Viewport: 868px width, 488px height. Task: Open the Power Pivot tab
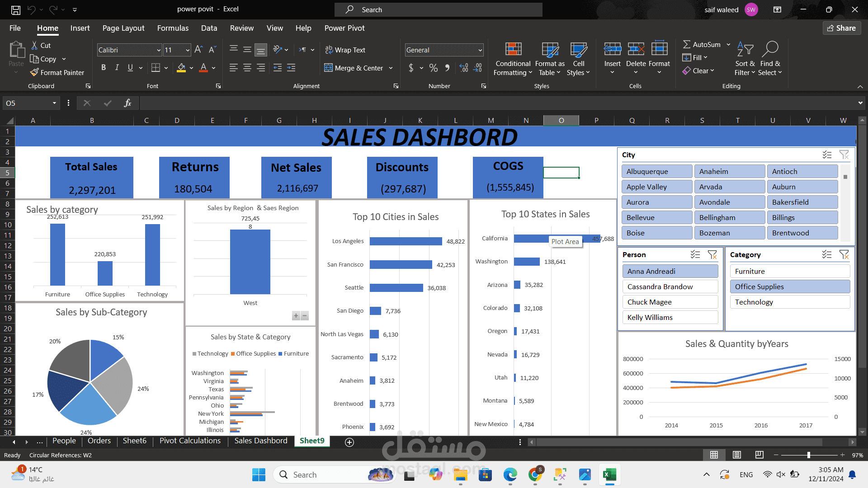click(344, 28)
